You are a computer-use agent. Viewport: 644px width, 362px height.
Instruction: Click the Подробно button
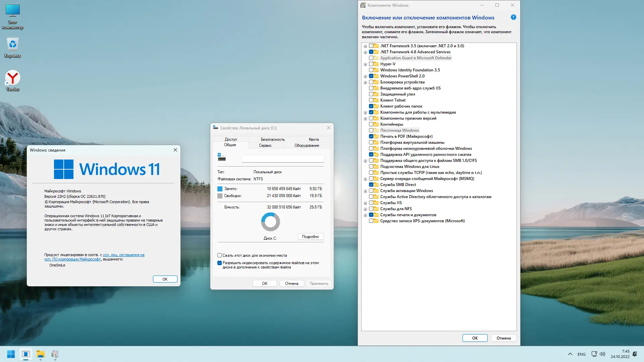pyautogui.click(x=310, y=237)
